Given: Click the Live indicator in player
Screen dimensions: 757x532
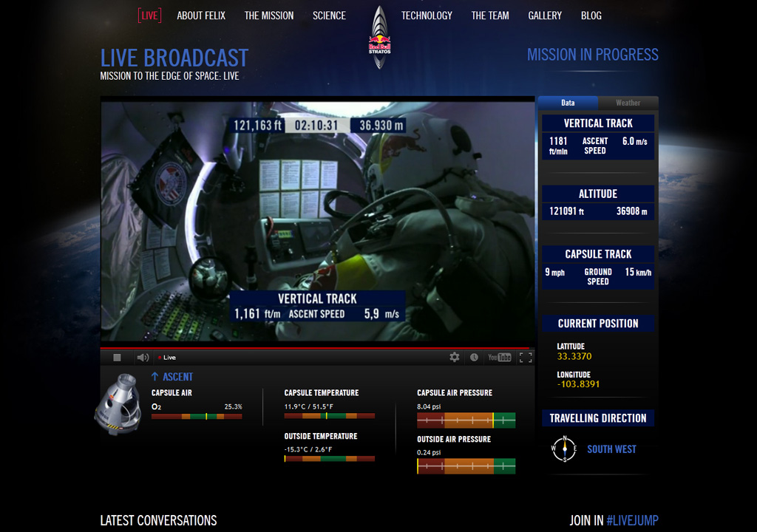Looking at the screenshot, I should [x=167, y=358].
